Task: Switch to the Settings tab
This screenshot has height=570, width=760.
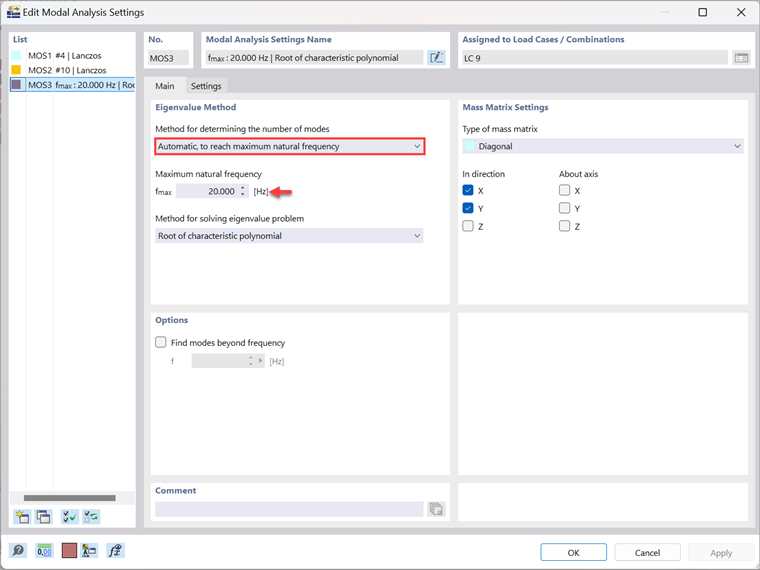Action: pyautogui.click(x=206, y=86)
